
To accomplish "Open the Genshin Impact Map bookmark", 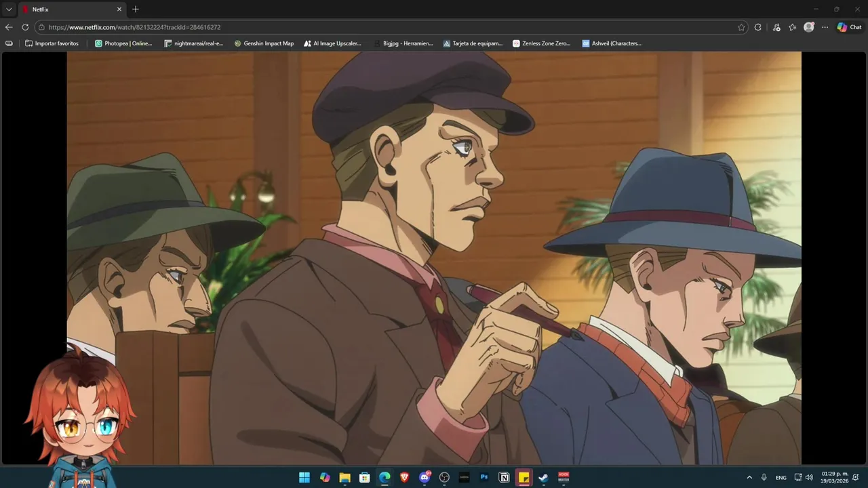I will pyautogui.click(x=264, y=43).
